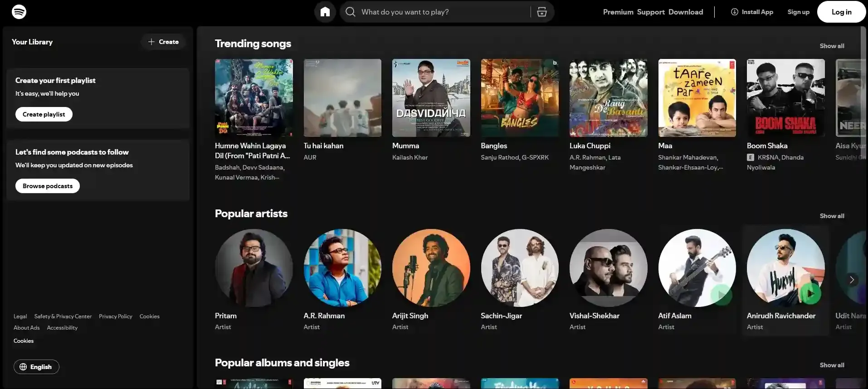Viewport: 868px width, 389px height.
Task: Click Popular artists heading
Action: tap(251, 214)
